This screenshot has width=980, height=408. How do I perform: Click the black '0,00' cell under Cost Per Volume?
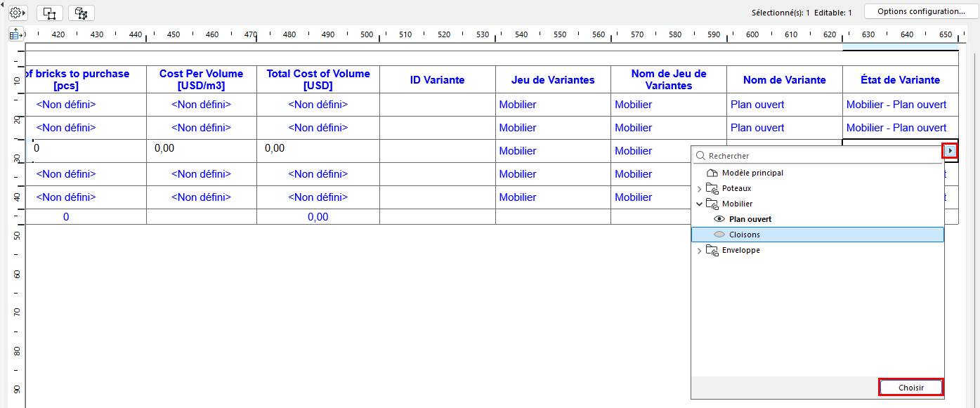[x=201, y=150]
